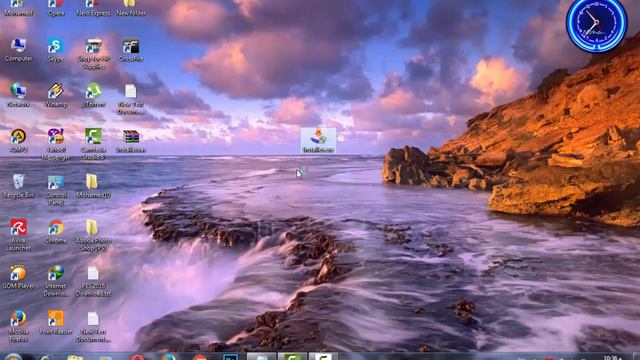Select the WinRAR archive icon beside Camtasia
Screen dimensions: 640x360
[131, 141]
